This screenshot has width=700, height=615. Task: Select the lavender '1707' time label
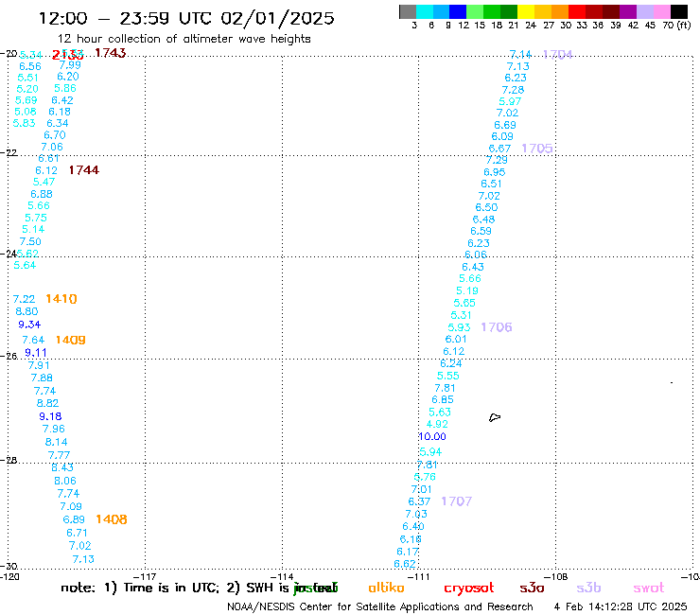pyautogui.click(x=456, y=501)
